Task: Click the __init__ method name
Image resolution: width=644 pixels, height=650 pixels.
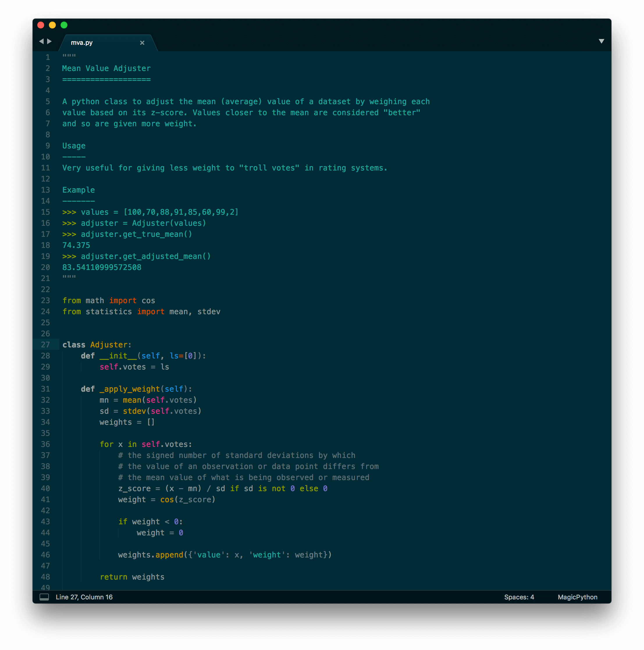Action: (118, 356)
